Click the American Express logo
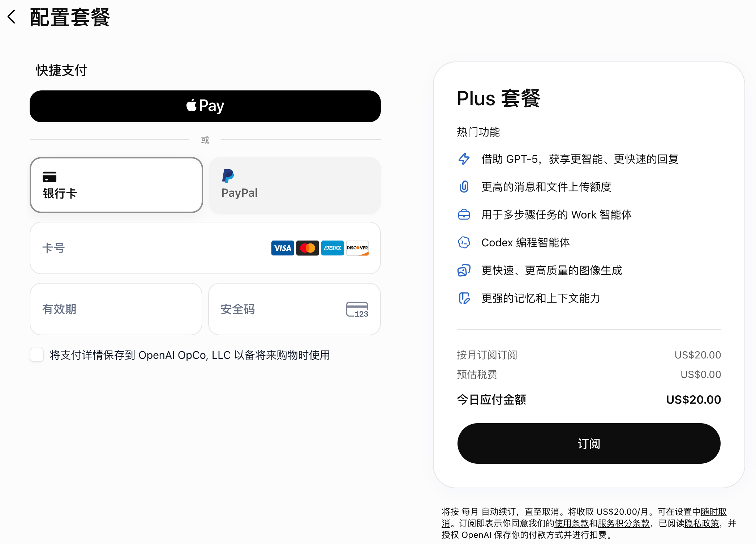The width and height of the screenshot is (756, 544). [x=332, y=248]
